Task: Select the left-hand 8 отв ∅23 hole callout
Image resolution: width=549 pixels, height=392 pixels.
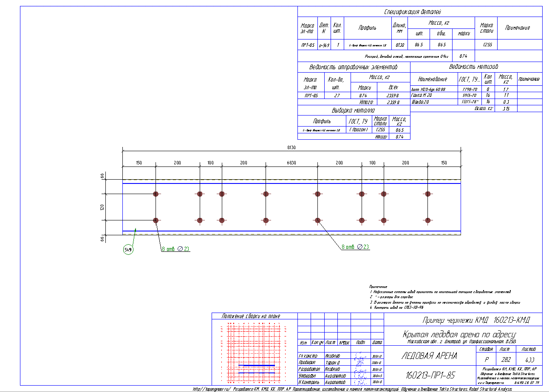Action: point(175,248)
